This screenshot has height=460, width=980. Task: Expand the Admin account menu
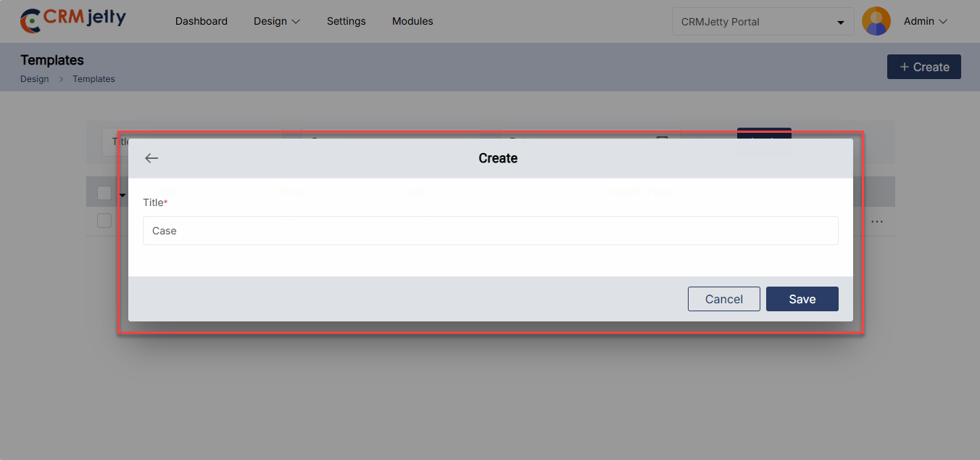[925, 21]
